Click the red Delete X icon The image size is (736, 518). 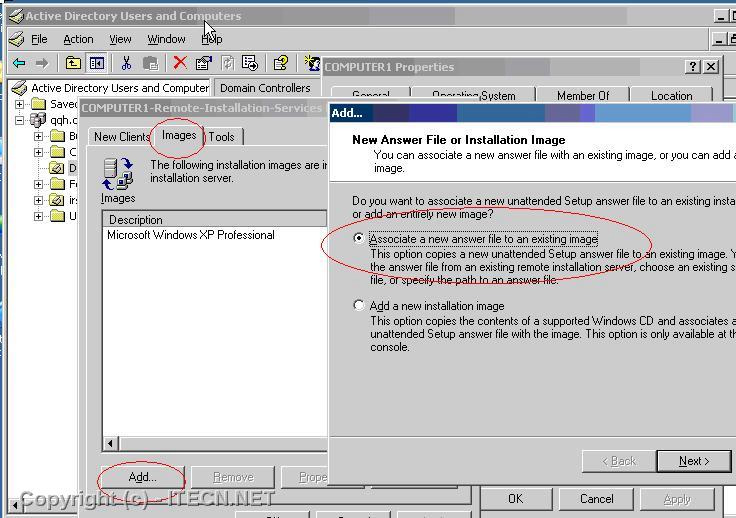(179, 63)
